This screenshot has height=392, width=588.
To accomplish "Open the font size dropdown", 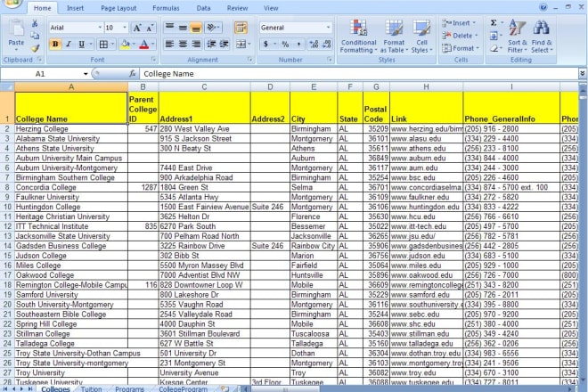I will coord(125,28).
